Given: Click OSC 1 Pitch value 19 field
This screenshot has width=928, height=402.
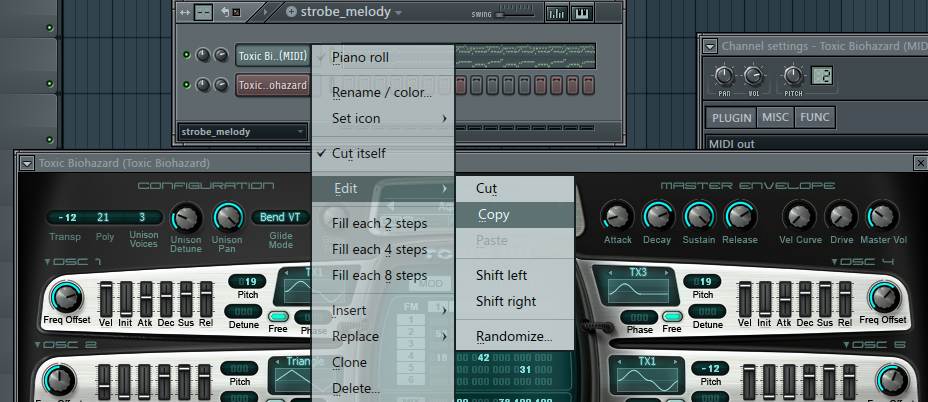Looking at the screenshot, I should tap(248, 281).
